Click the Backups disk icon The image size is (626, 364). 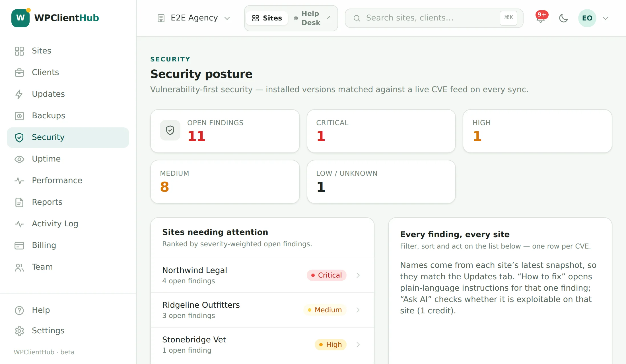tap(19, 116)
